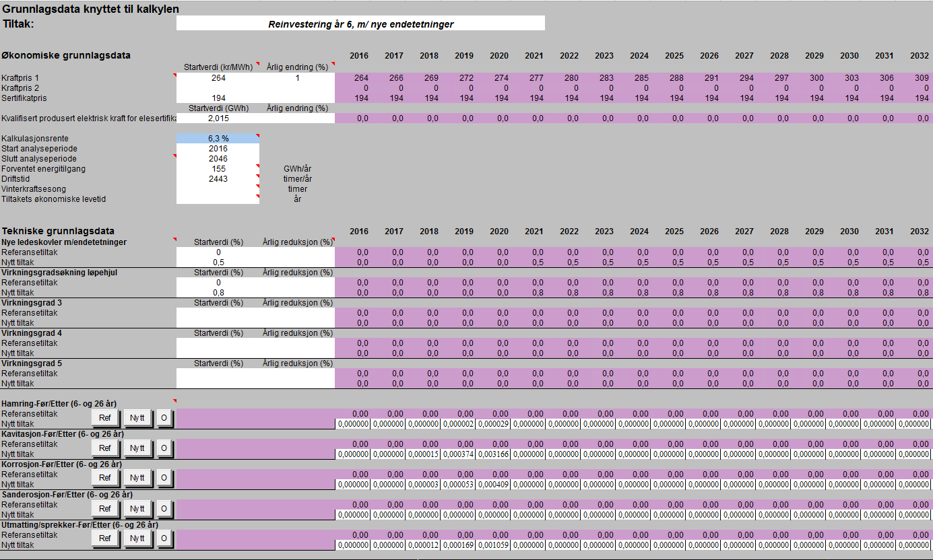Click the O button in Kavitasjon-Før/Etter row
The width and height of the screenshot is (933, 560).
[164, 448]
